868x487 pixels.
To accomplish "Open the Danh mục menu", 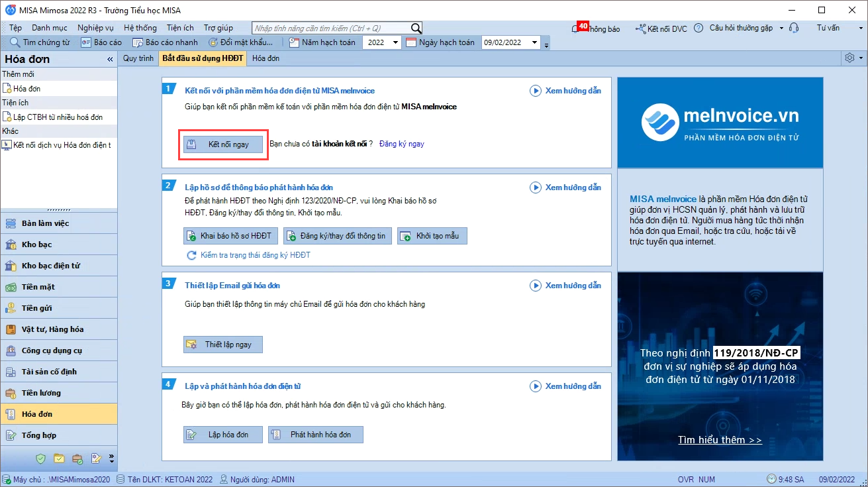I will coord(50,28).
